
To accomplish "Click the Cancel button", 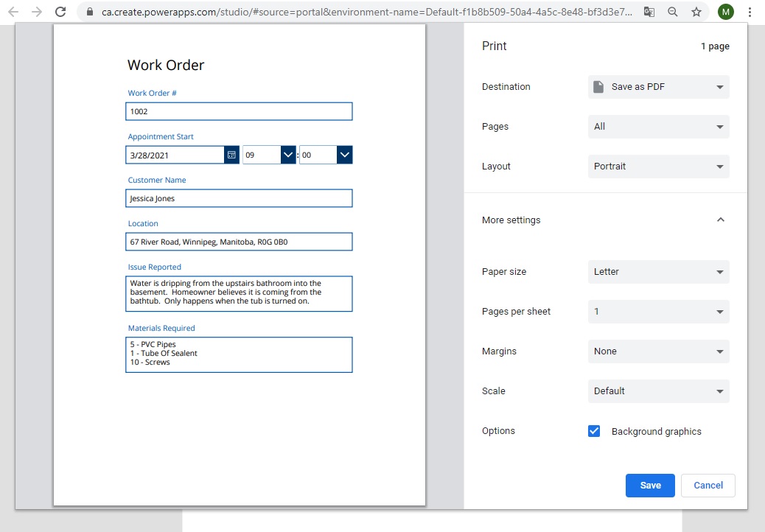I will pyautogui.click(x=708, y=486).
